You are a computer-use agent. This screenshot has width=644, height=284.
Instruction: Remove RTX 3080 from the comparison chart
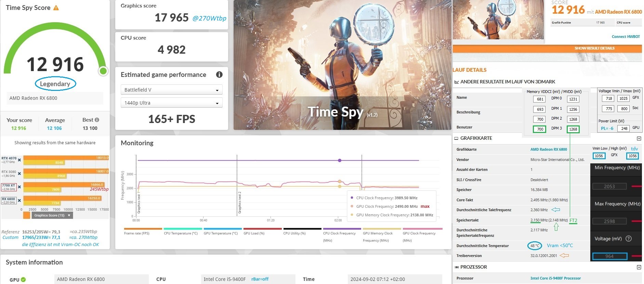19,174
